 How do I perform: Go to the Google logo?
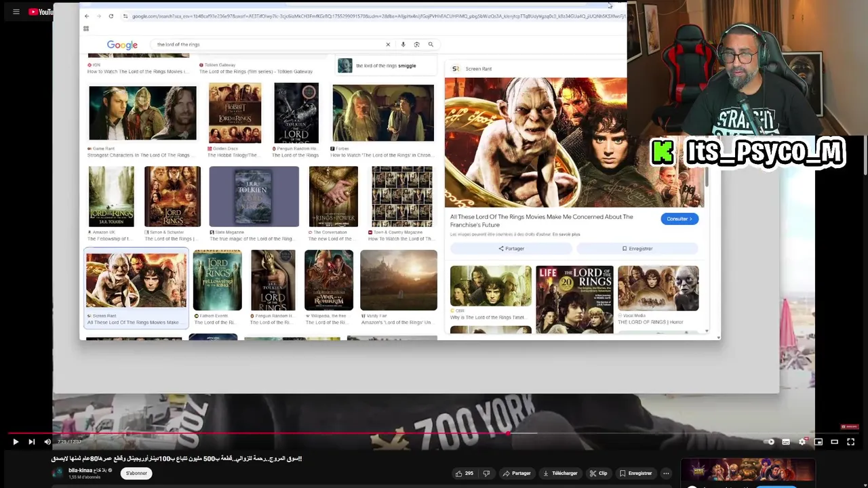coord(122,45)
